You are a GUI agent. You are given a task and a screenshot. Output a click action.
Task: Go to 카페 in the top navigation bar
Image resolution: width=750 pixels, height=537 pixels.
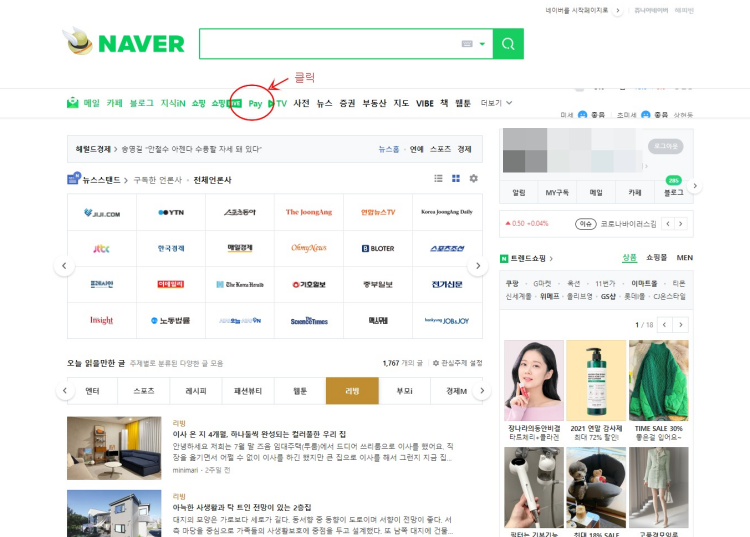[x=114, y=103]
